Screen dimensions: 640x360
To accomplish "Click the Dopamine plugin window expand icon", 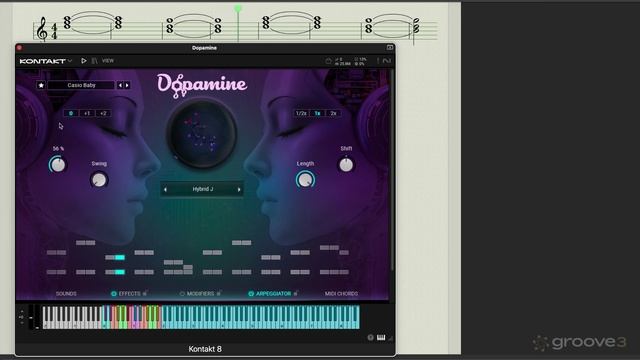I will pos(390,48).
